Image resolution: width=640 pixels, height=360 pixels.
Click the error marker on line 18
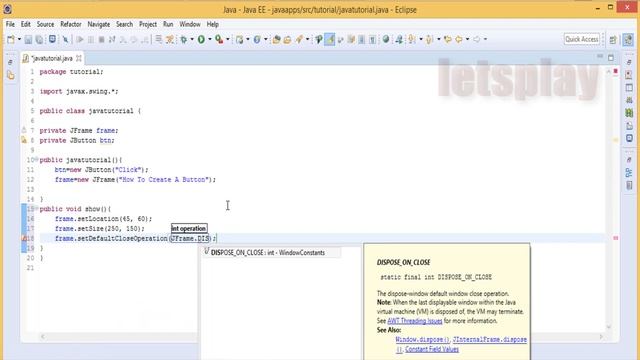tap(24, 238)
